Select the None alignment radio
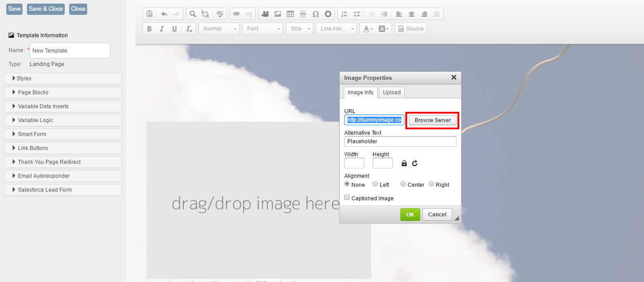Image resolution: width=644 pixels, height=282 pixels. (347, 184)
